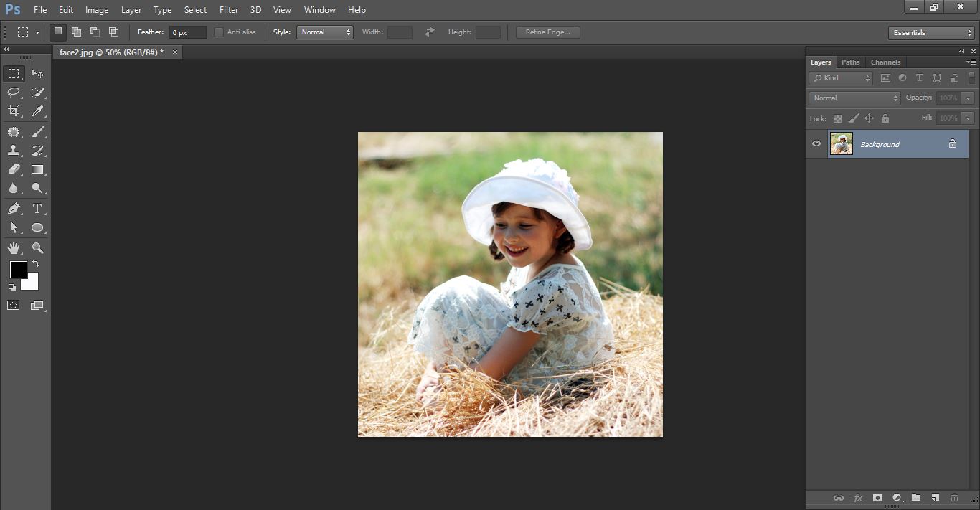This screenshot has height=510, width=980.
Task: Hide the Background layer with eye icon
Action: coord(816,144)
